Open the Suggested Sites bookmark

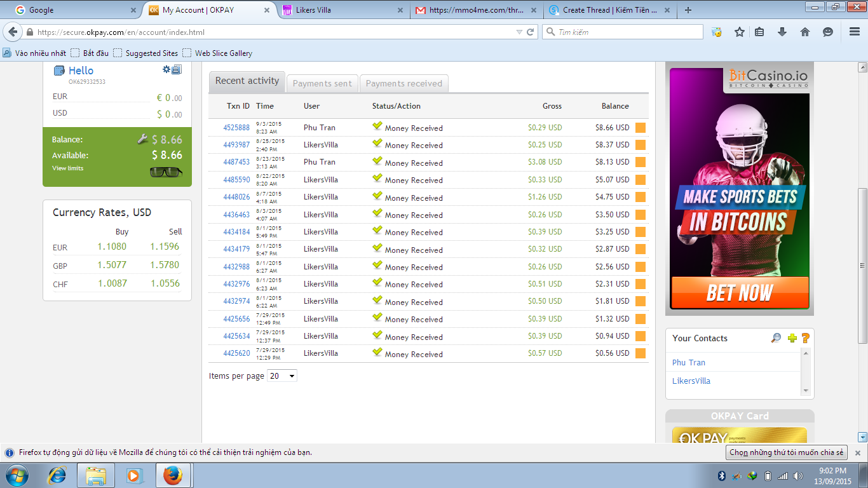146,53
